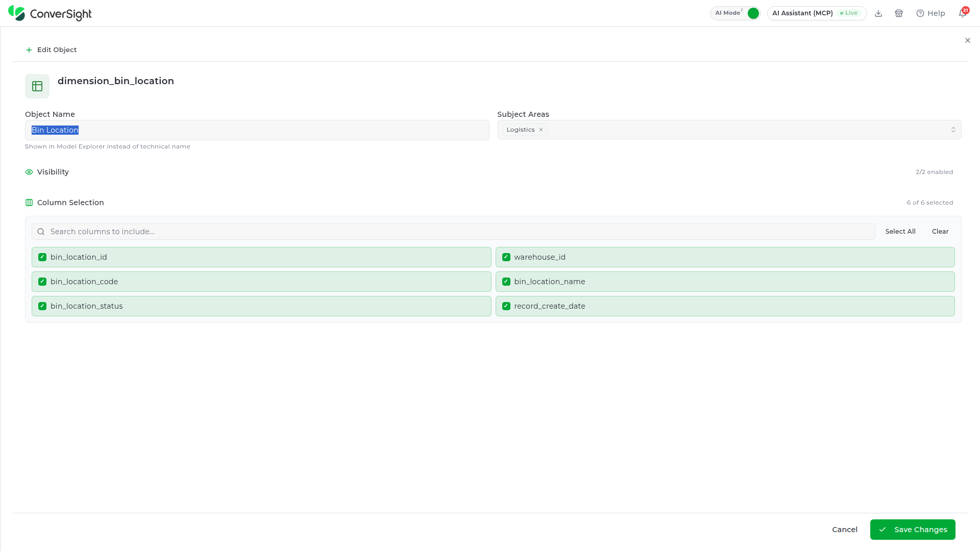This screenshot has width=980, height=551.
Task: Open the marketplace store icon
Action: [x=899, y=13]
